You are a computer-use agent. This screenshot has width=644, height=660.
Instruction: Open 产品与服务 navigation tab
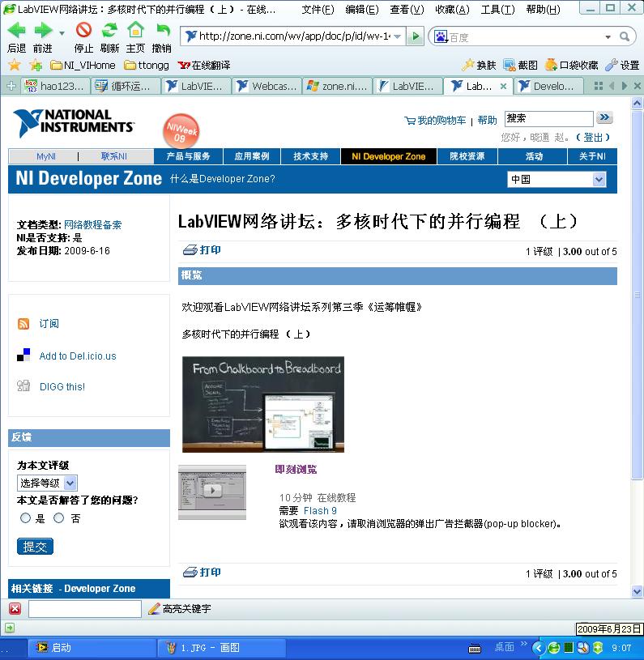(188, 156)
